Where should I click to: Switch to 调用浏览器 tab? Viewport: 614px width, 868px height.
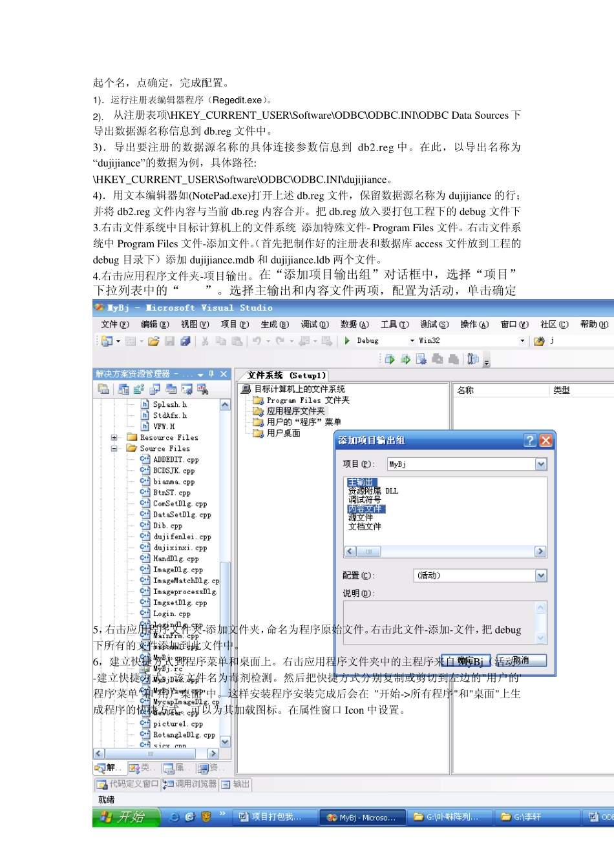pyautogui.click(x=190, y=784)
